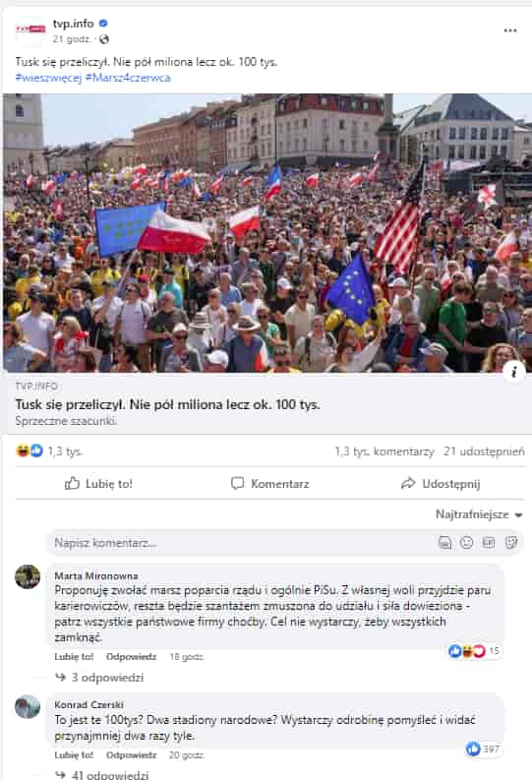Click the Komentarz button

pos(270,484)
